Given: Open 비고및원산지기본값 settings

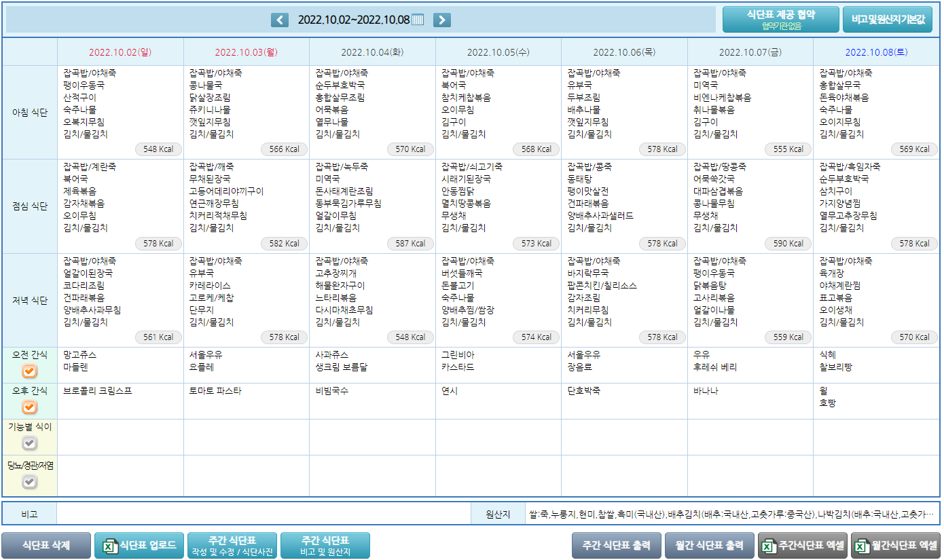Looking at the screenshot, I should 888,20.
